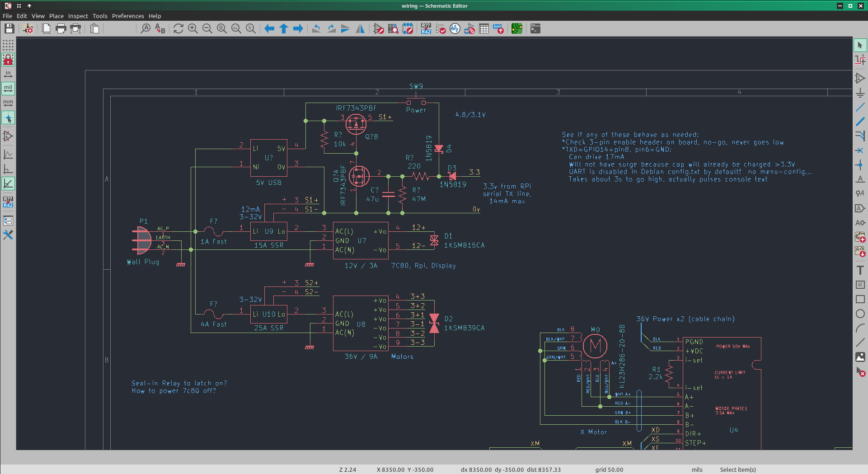Save the schematic with the floppy icon
868x474 pixels.
tap(9, 29)
